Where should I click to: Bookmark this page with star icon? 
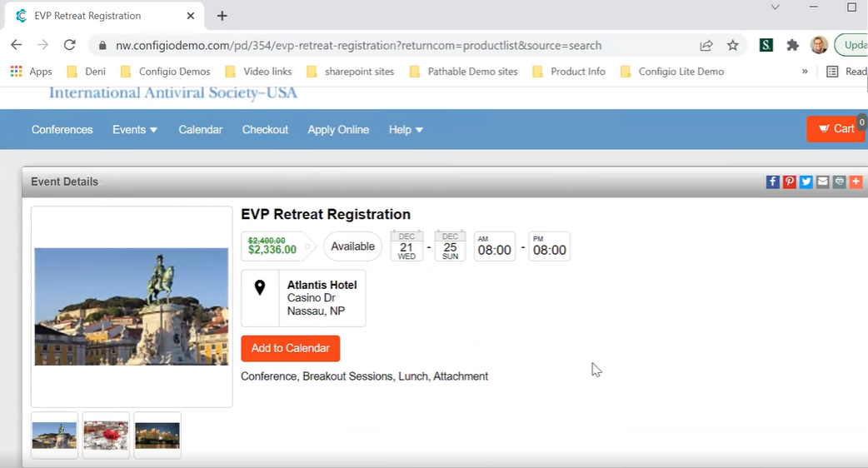click(733, 45)
